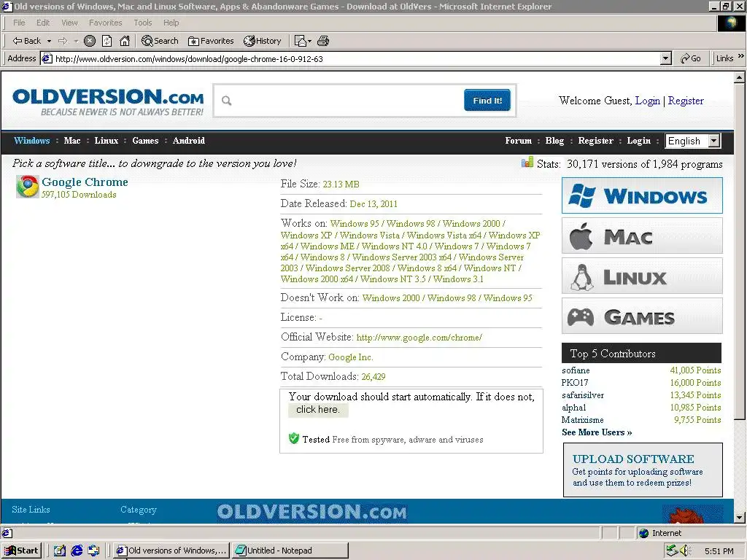This screenshot has height=560, width=747.
Task: Open the Help menu
Action: [171, 23]
